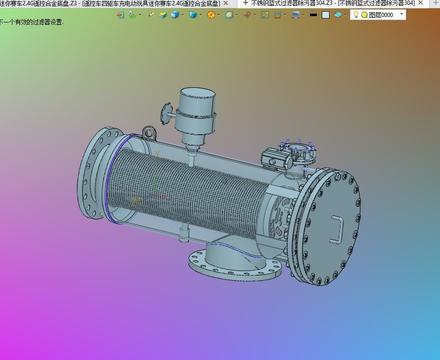Toggle the yellow circle layer status icon

click(364, 15)
